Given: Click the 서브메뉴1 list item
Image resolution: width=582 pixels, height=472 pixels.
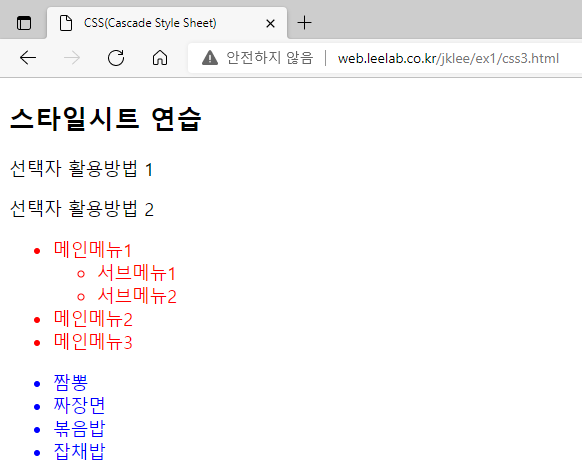Looking at the screenshot, I should [136, 273].
